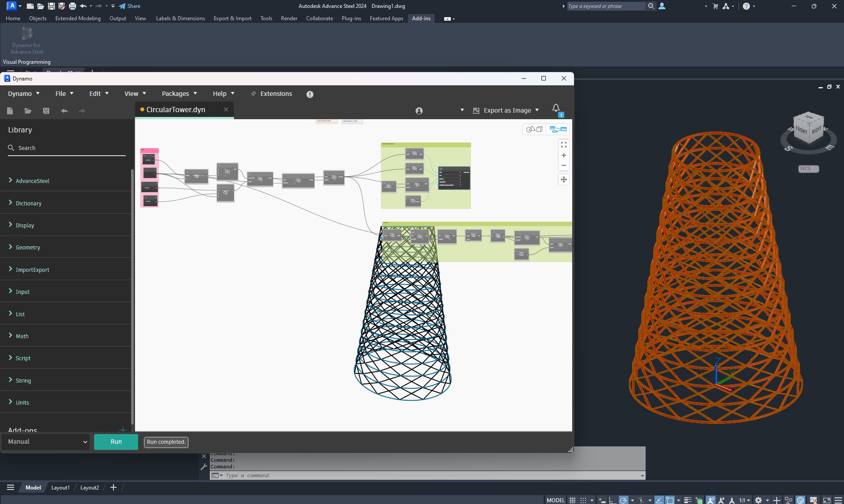Click the Share button in title bar
Viewport: 844px width, 504px height.
pos(130,6)
